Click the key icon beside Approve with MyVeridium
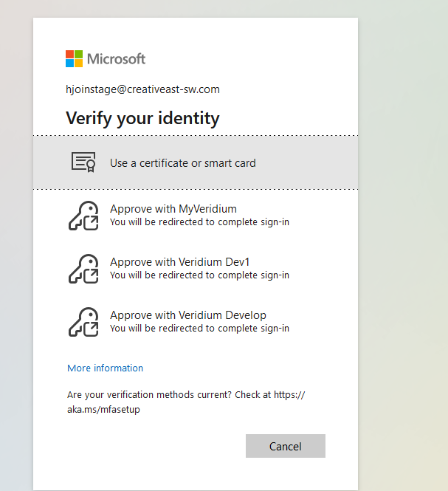Screen dimensions: 448x491 click(83, 215)
